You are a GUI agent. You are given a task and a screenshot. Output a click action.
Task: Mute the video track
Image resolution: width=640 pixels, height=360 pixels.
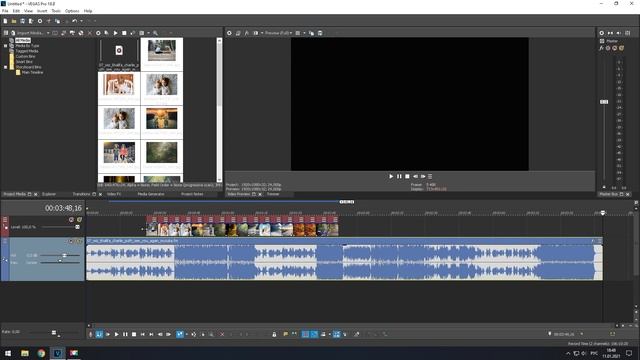tap(71, 220)
